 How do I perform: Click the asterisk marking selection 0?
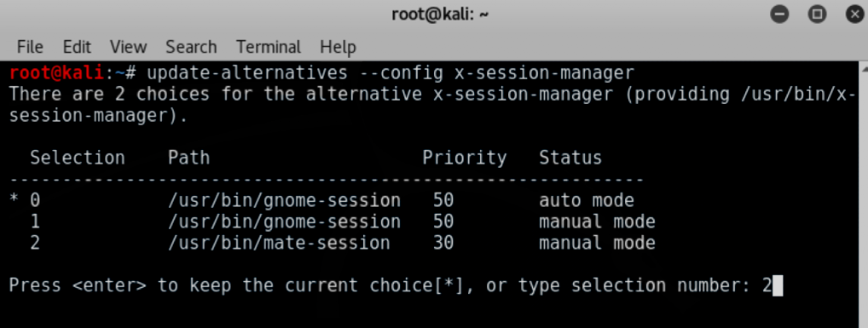(14, 199)
